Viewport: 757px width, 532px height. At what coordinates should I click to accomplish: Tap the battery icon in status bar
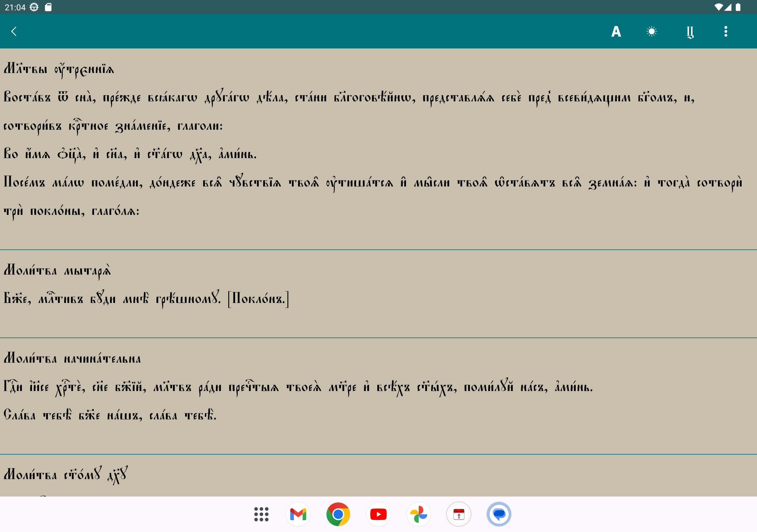pos(738,7)
